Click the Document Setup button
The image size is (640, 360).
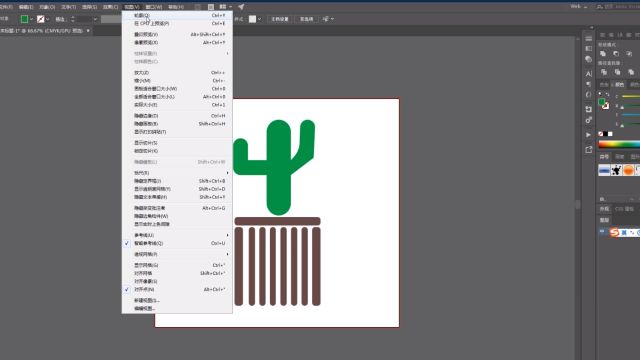point(280,19)
